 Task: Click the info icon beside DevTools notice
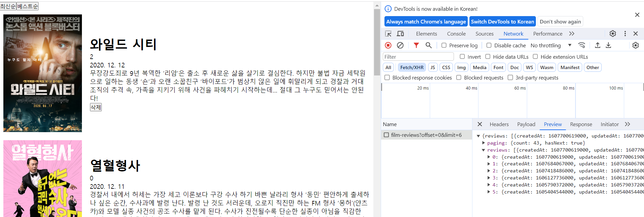tap(388, 9)
